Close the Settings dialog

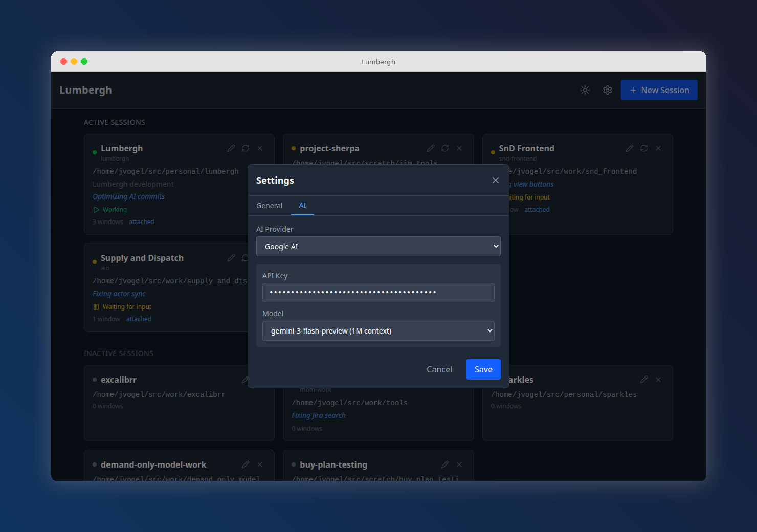(495, 180)
